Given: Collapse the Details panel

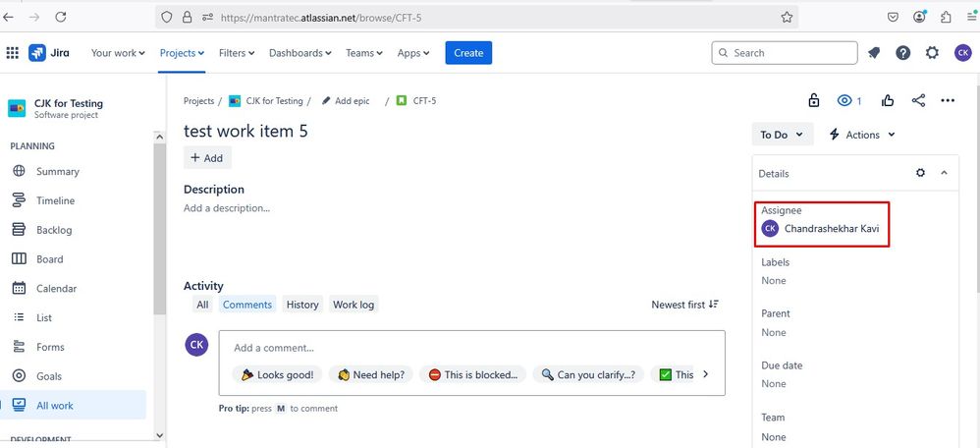Looking at the screenshot, I should tap(945, 173).
